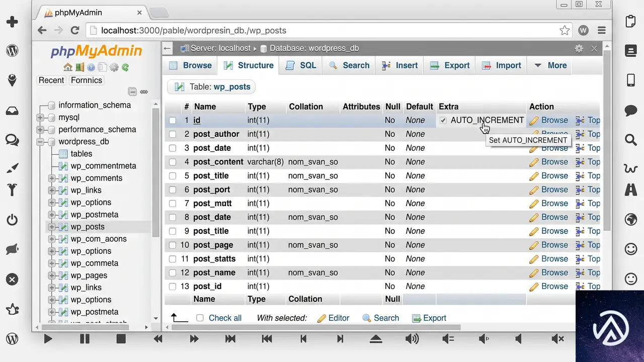Image resolution: width=644 pixels, height=362 pixels.
Task: Tick the post_page row checkbox
Action: click(x=173, y=245)
